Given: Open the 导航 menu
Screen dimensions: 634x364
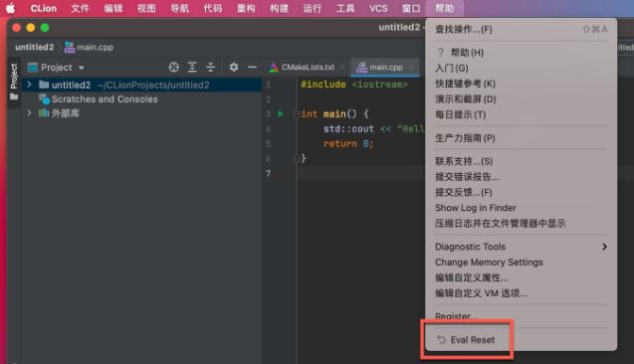Looking at the screenshot, I should click(x=179, y=9).
